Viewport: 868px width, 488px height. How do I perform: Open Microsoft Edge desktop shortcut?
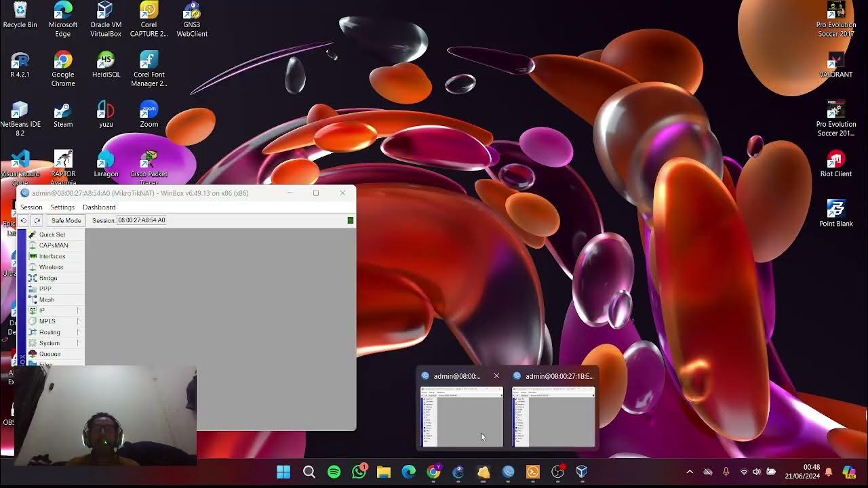coord(63,19)
